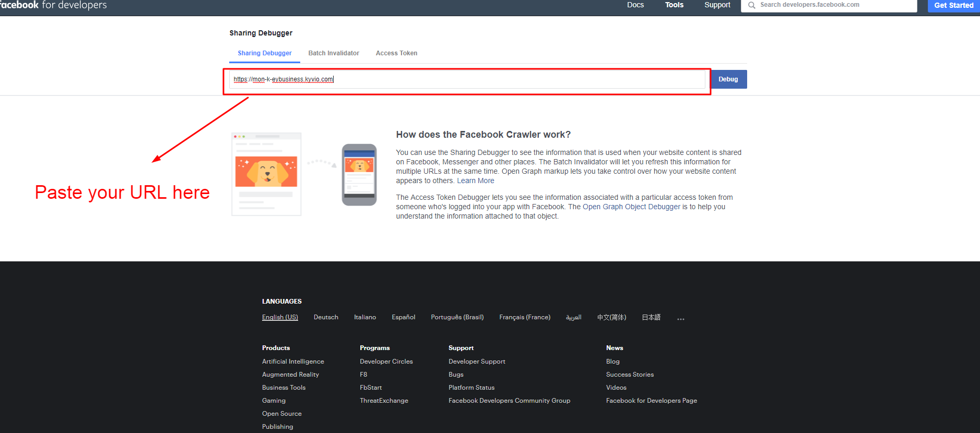Click the 'How does the Facebook Crawler work?' heading
Viewport: 980px width, 433px height.
(483, 135)
